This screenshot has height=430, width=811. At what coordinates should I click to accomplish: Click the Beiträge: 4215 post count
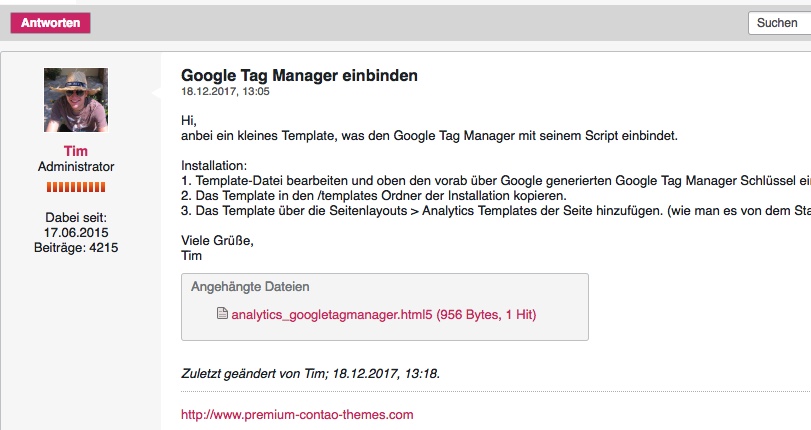click(x=76, y=247)
